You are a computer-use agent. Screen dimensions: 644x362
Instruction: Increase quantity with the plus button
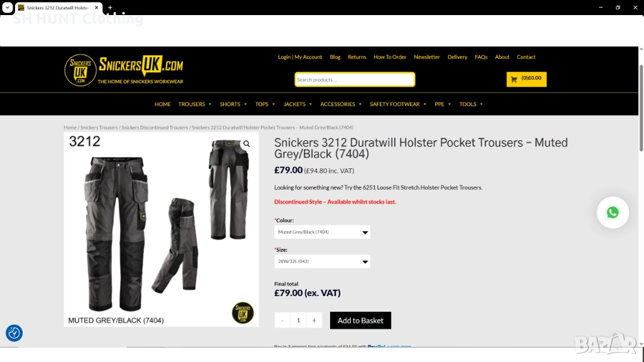click(314, 321)
